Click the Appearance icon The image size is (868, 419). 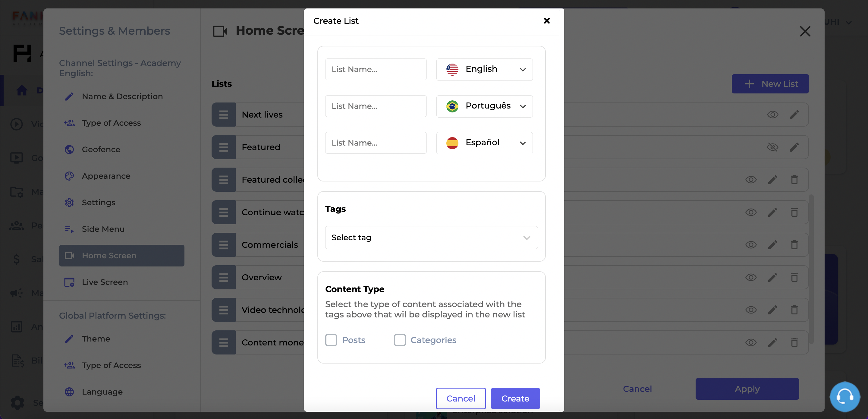[x=69, y=175]
